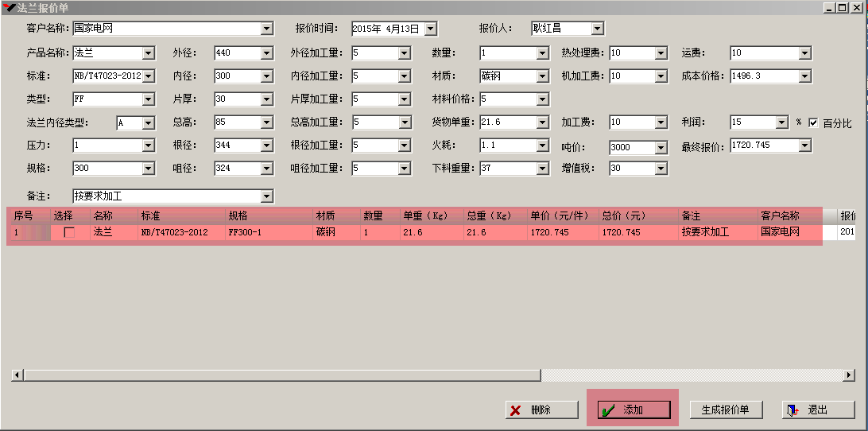Open the 标准 dropdown with NB/T47023-2012
Image resolution: width=868 pixels, height=431 pixels.
point(148,76)
